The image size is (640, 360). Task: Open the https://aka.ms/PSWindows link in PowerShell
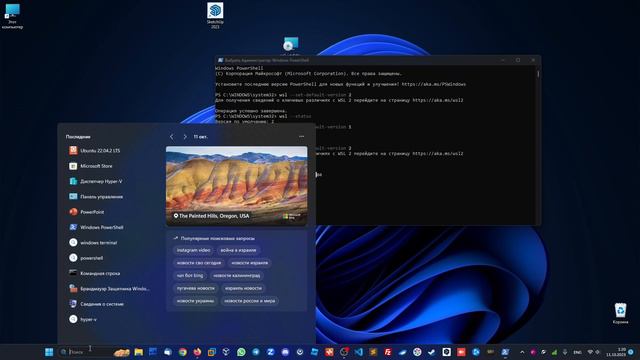coord(434,84)
